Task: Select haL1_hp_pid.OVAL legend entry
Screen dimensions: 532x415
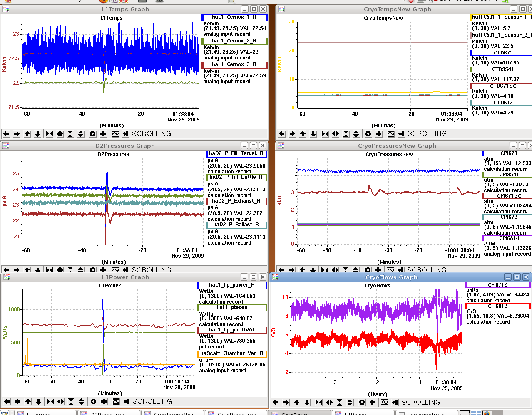Action: click(x=232, y=330)
